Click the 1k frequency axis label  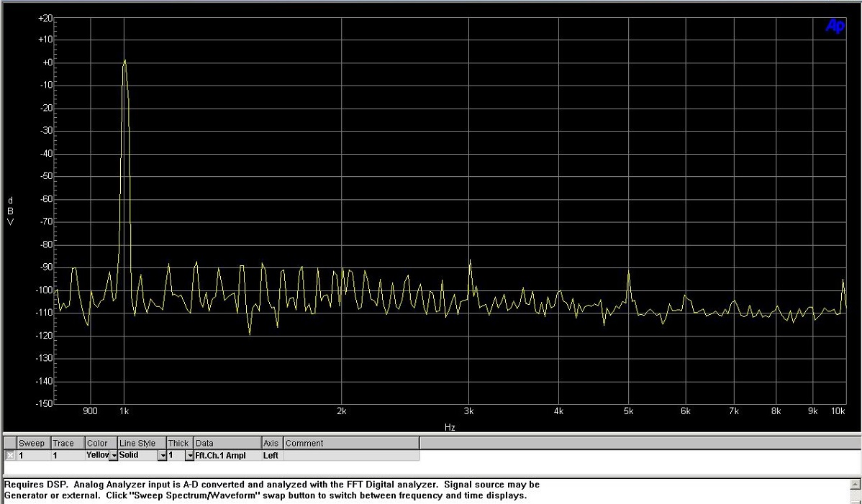(124, 411)
